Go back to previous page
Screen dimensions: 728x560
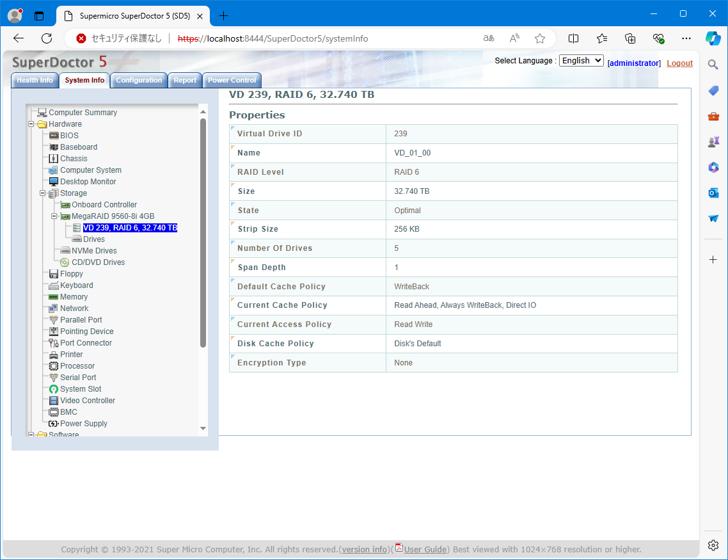tap(19, 38)
